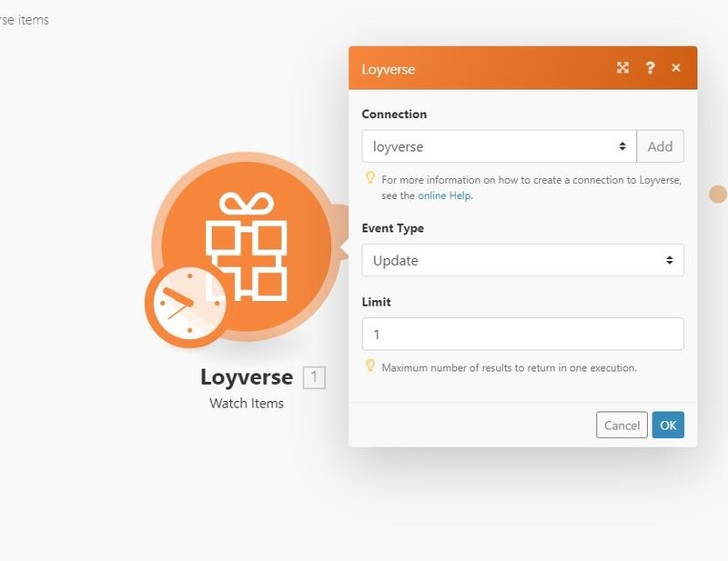728x561 pixels.
Task: Select the Watch Items subtitle text
Action: [x=247, y=404]
